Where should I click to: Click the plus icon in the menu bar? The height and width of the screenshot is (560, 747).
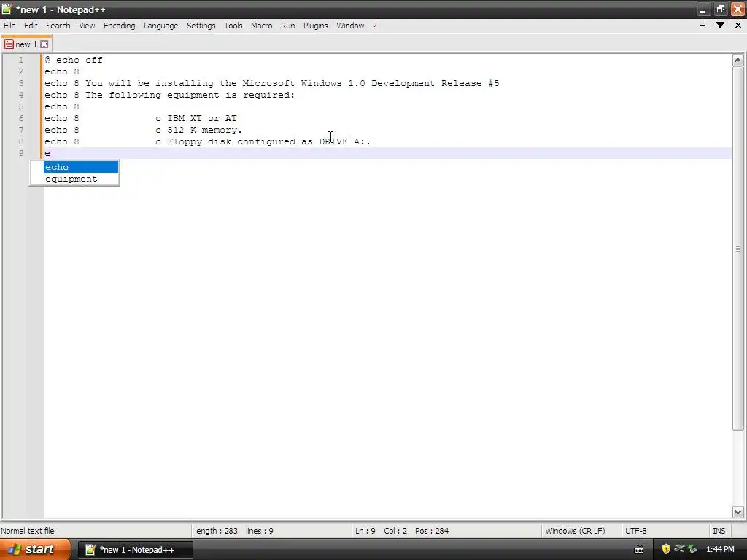click(703, 26)
